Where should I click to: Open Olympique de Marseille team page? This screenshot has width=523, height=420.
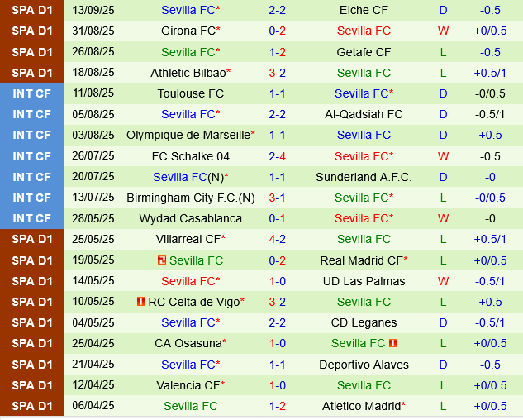coord(188,135)
